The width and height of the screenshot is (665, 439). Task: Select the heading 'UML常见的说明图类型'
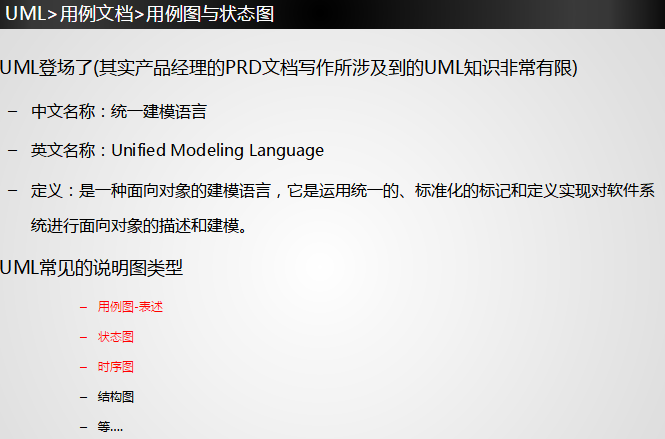point(92,268)
